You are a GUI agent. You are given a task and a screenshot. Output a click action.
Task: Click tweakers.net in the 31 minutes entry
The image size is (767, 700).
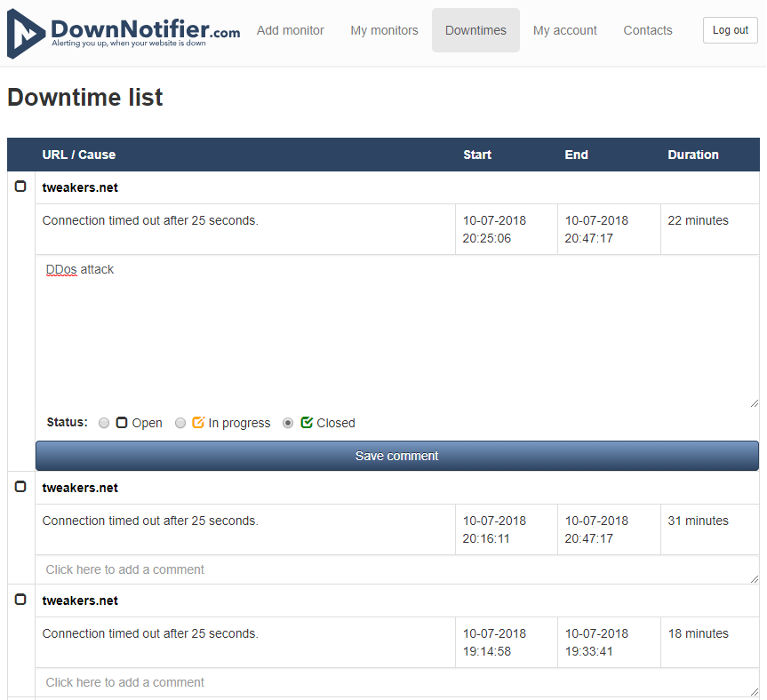click(80, 488)
